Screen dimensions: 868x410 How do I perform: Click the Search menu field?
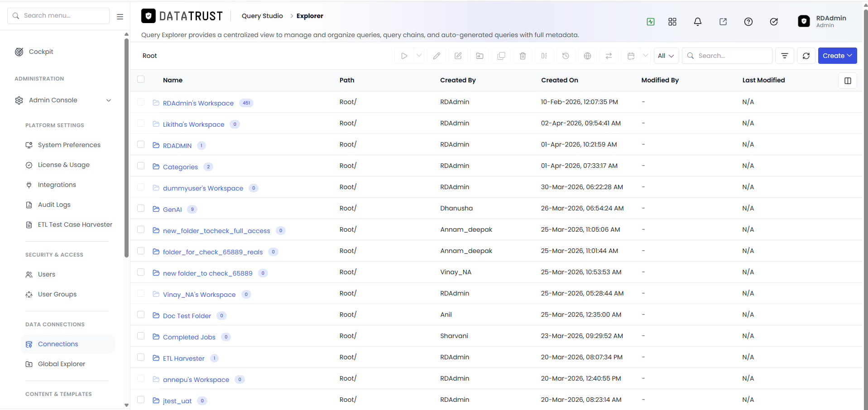(58, 16)
